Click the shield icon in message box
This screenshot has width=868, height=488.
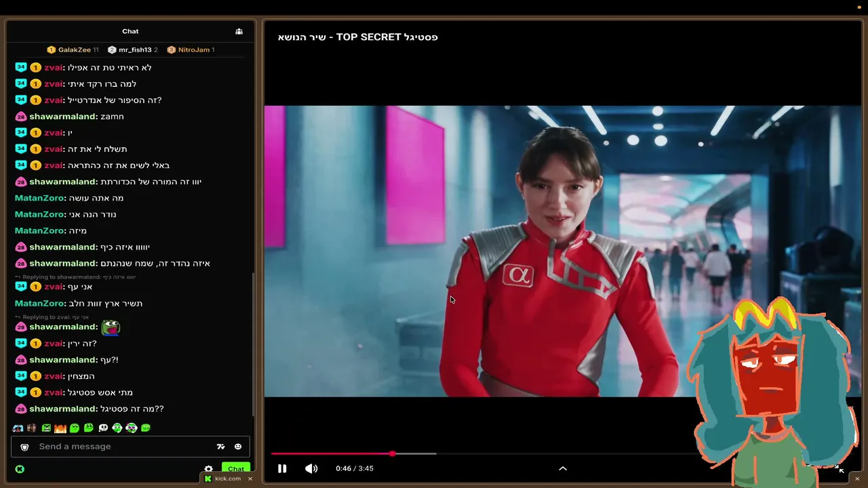coord(24,447)
